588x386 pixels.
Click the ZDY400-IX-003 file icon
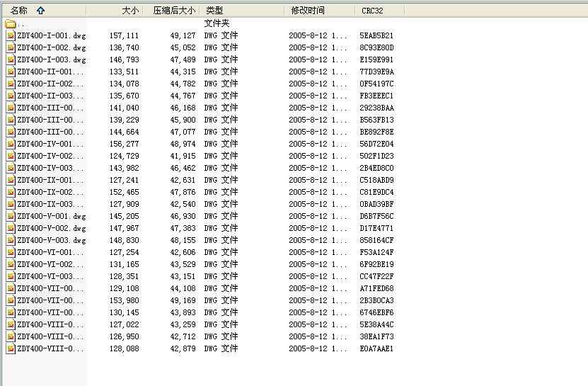[x=11, y=204]
